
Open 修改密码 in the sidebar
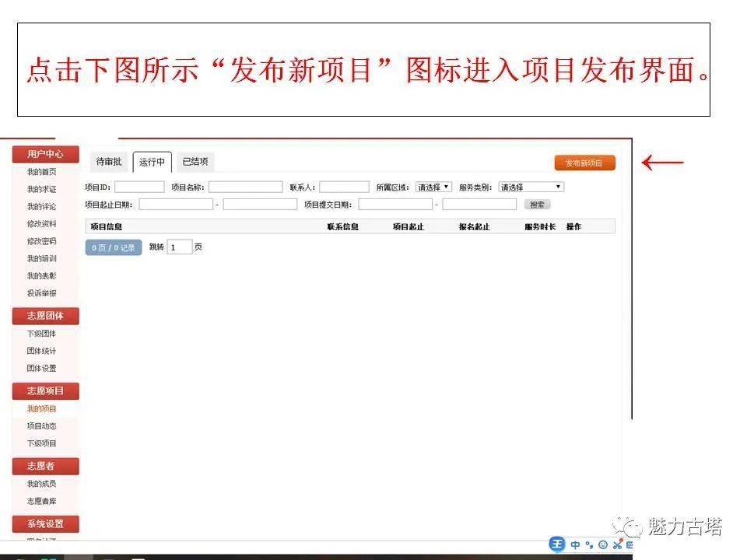[41, 241]
